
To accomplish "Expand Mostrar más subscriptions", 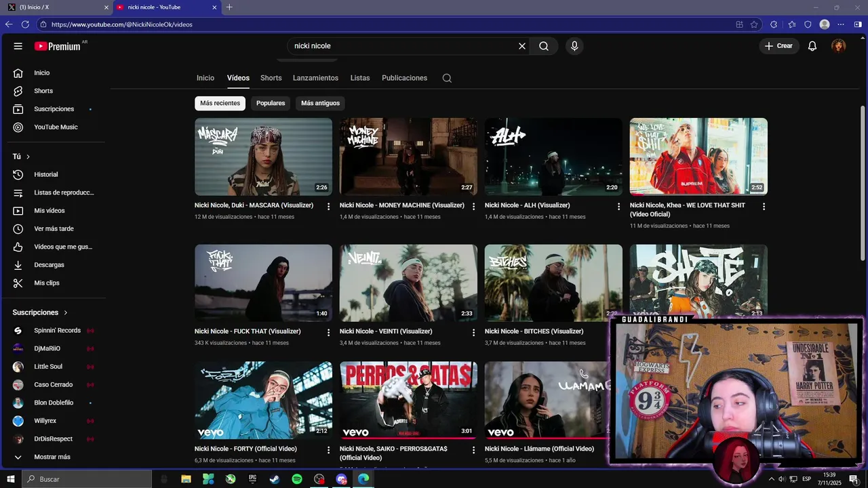I will [54, 457].
